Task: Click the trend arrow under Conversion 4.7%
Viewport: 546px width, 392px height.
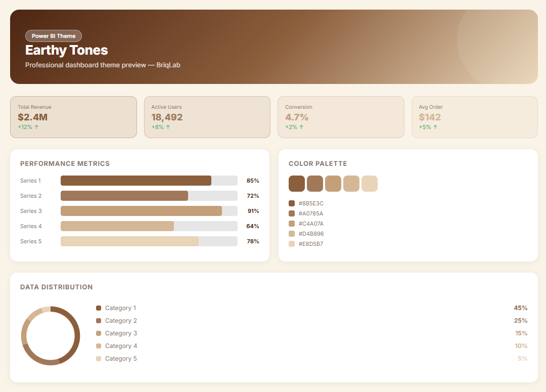Action: point(301,127)
